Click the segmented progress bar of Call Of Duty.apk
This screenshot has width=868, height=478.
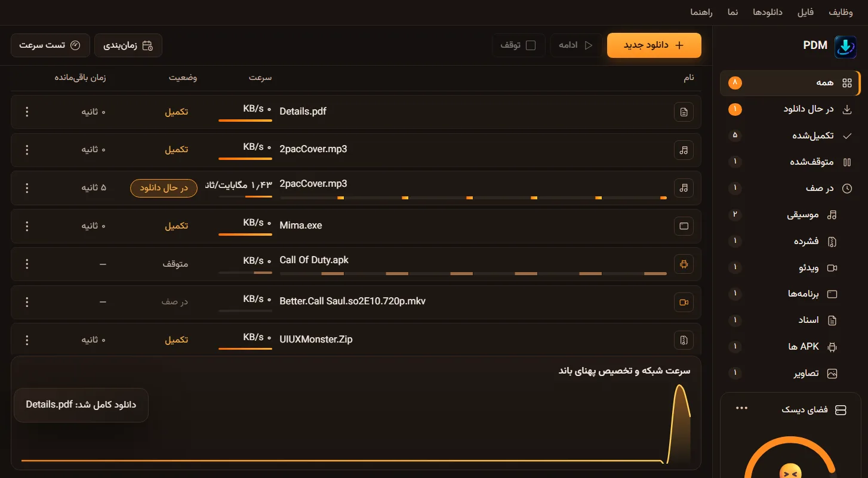coord(473,273)
